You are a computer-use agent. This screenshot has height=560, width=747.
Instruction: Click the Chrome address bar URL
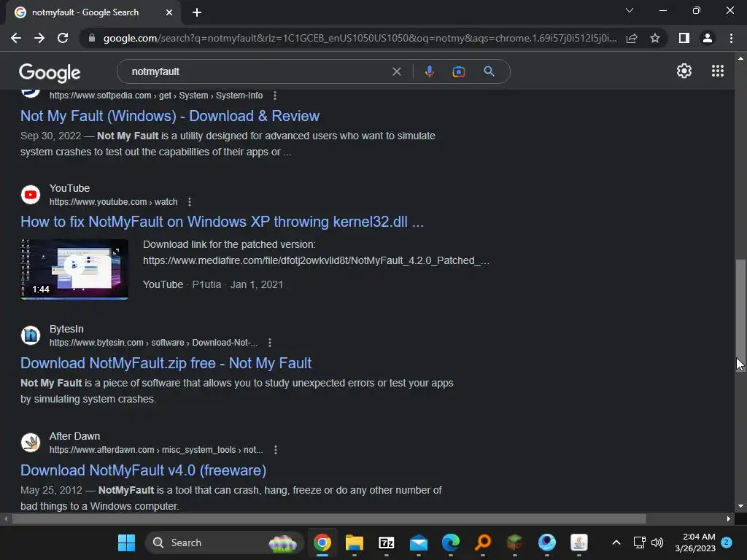[360, 38]
